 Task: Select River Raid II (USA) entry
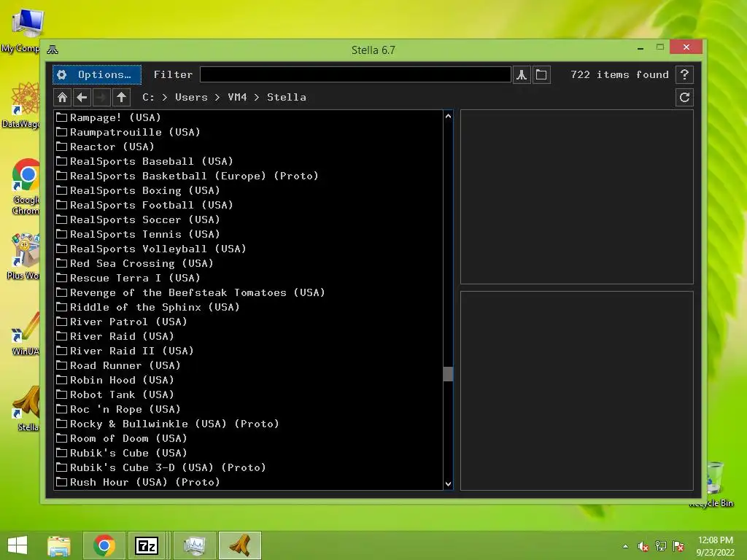249,351
